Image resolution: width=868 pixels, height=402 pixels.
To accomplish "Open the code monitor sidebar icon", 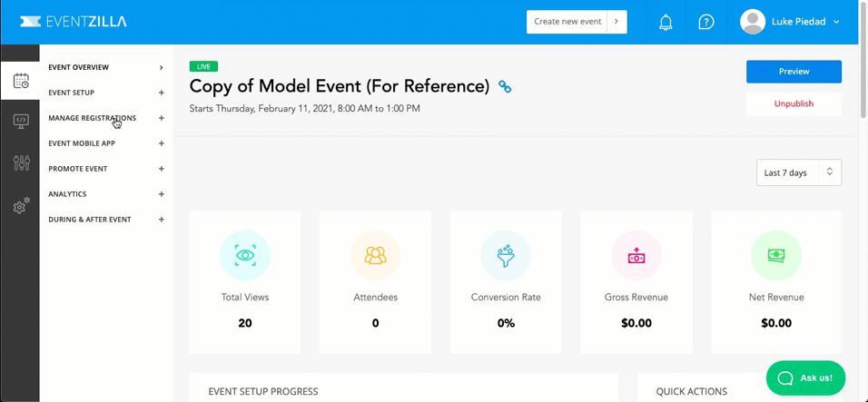I will click(21, 121).
